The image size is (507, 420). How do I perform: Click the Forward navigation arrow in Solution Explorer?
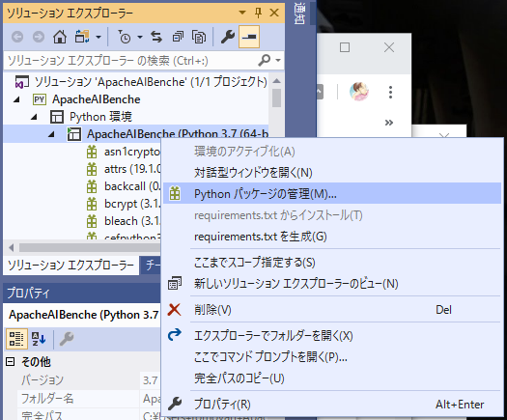39,37
